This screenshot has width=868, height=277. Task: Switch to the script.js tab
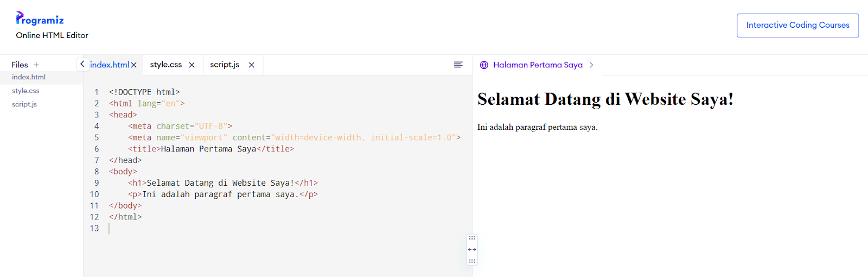pos(225,65)
